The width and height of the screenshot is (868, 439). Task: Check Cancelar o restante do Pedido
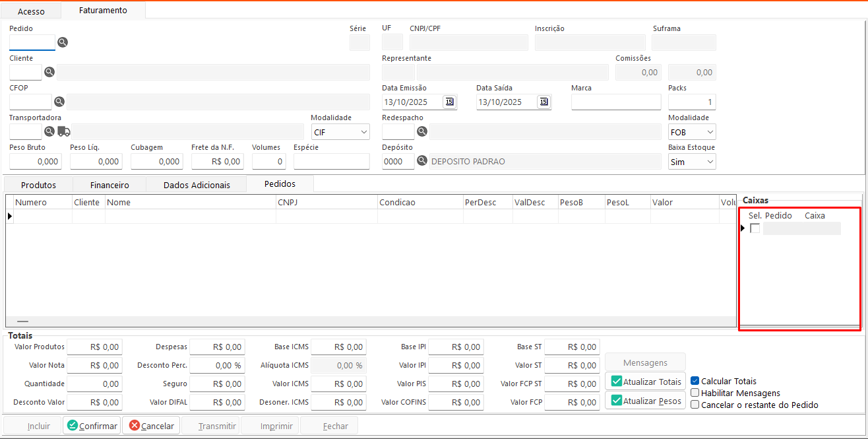click(695, 405)
